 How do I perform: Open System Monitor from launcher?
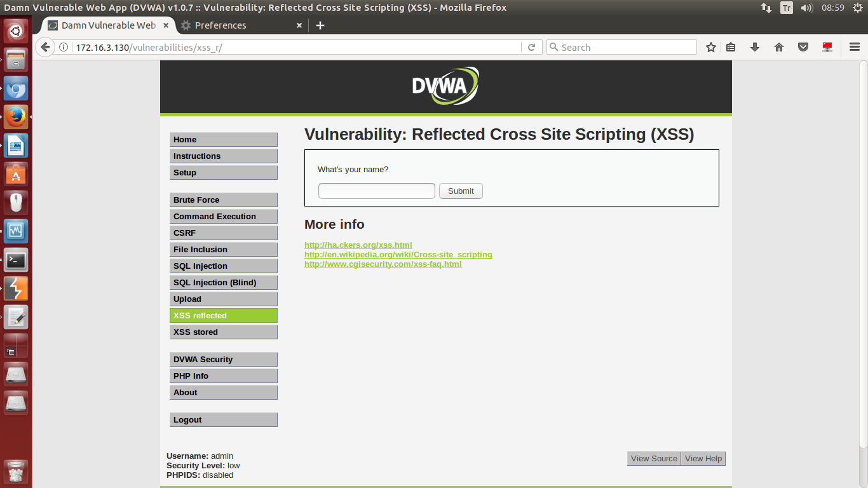(16, 232)
